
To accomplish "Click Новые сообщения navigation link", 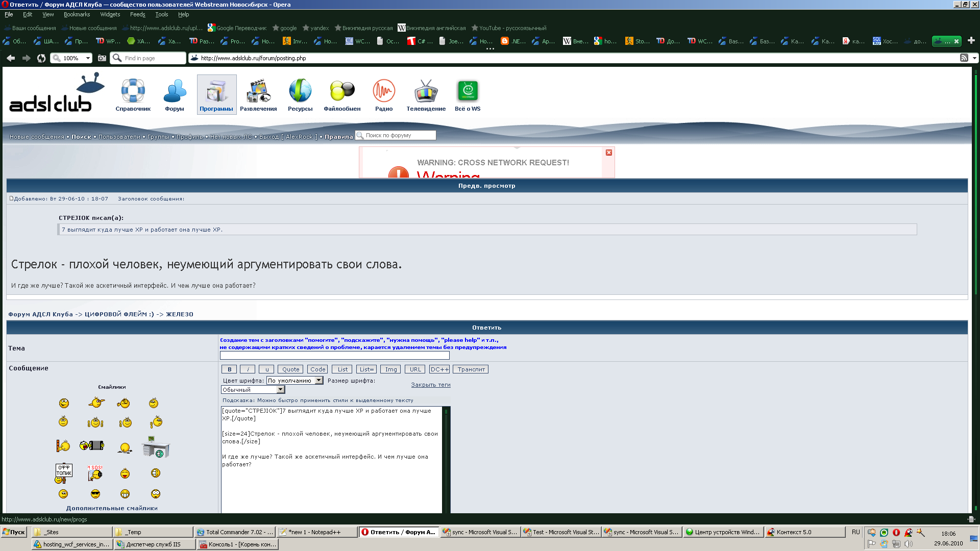I will (x=37, y=137).
